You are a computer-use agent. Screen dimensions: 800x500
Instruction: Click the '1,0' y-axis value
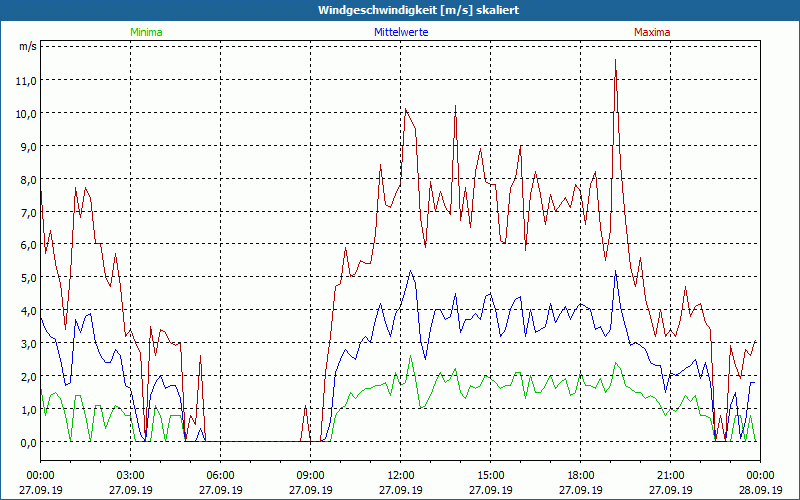31,409
